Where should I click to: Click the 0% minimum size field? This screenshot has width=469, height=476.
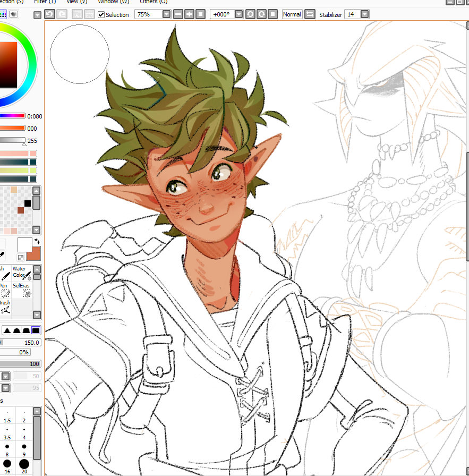[x=15, y=352]
